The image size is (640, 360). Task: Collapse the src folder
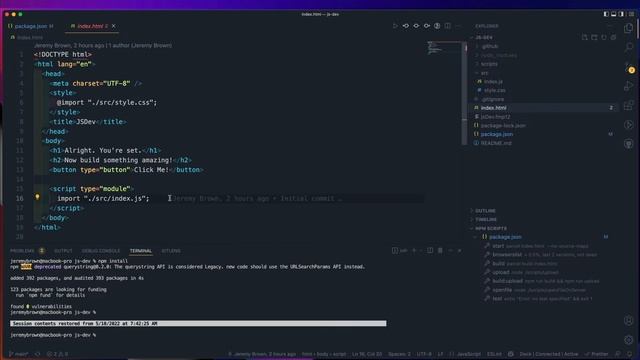[x=484, y=73]
